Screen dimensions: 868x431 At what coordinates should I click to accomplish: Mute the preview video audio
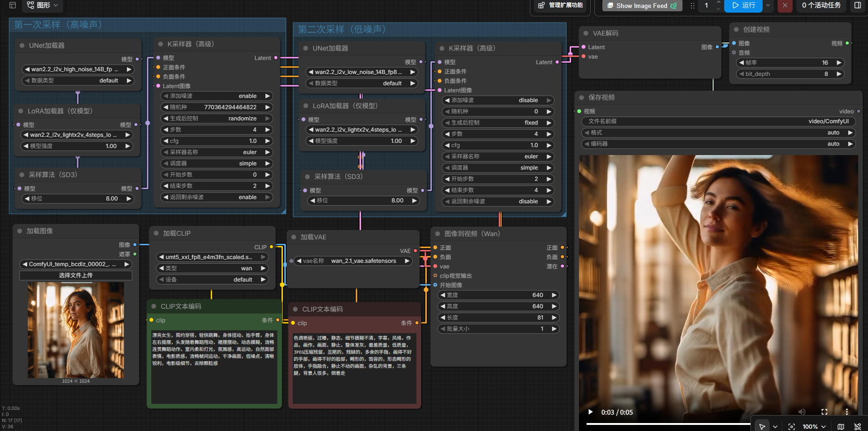[801, 412]
